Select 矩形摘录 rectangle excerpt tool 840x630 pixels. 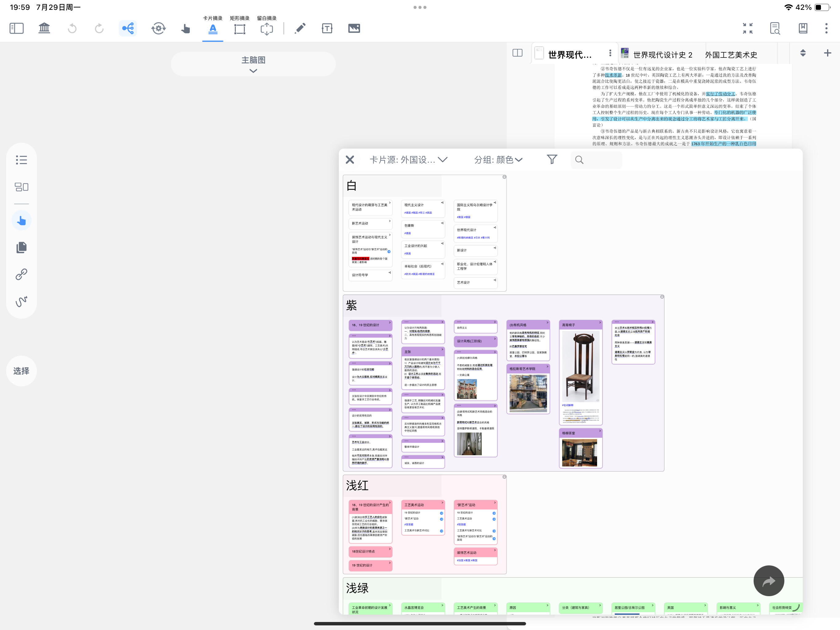(240, 29)
